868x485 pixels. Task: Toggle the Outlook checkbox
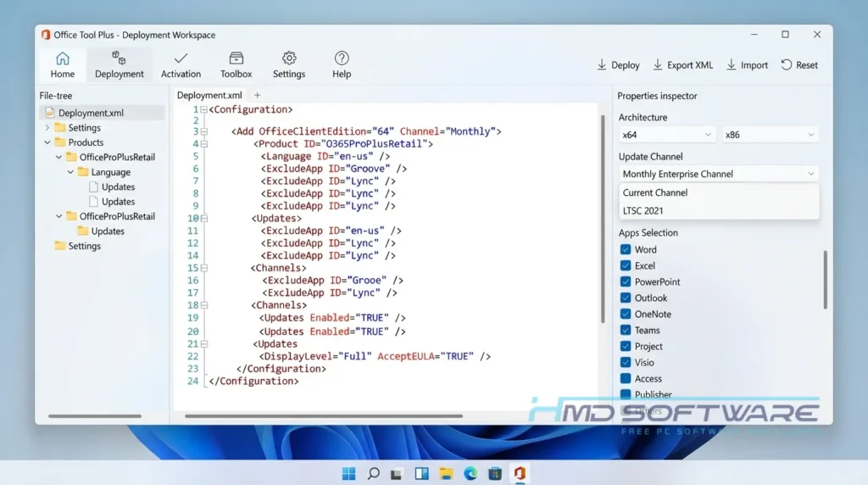626,298
